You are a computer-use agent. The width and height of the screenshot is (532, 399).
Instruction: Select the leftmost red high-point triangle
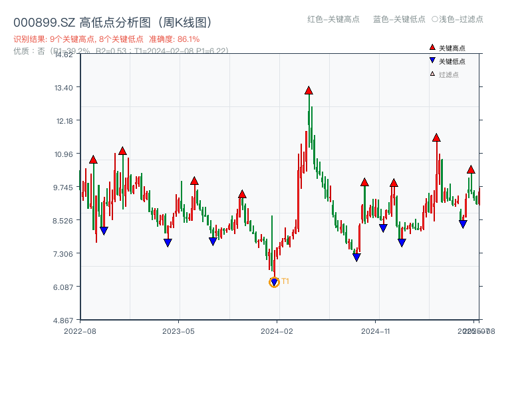click(x=93, y=160)
